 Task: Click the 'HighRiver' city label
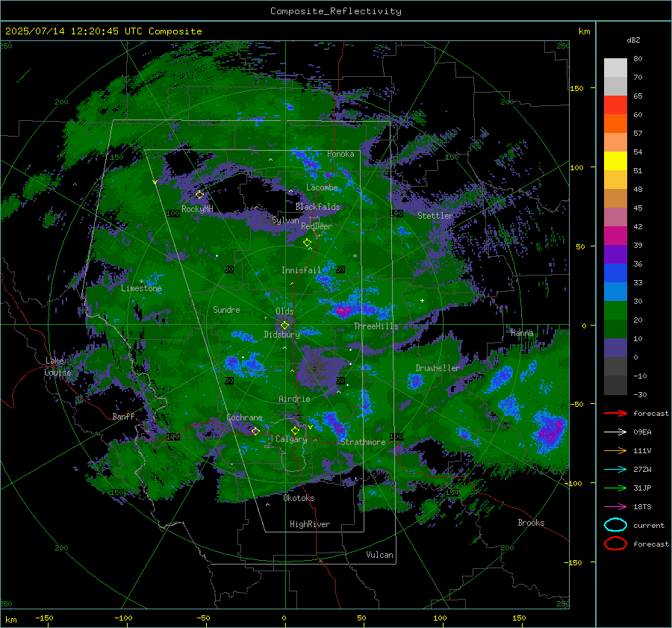[x=310, y=524]
